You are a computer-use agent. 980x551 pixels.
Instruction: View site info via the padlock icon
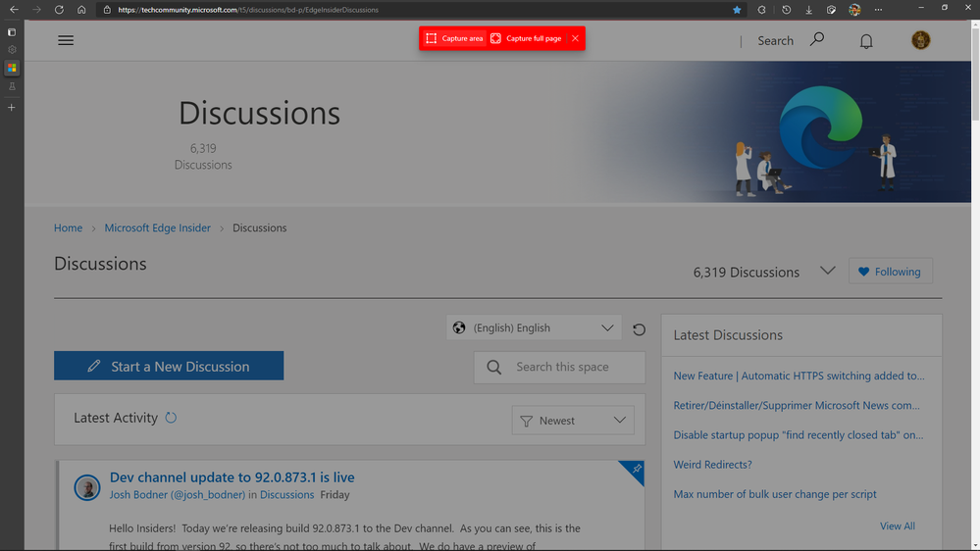coord(107,10)
